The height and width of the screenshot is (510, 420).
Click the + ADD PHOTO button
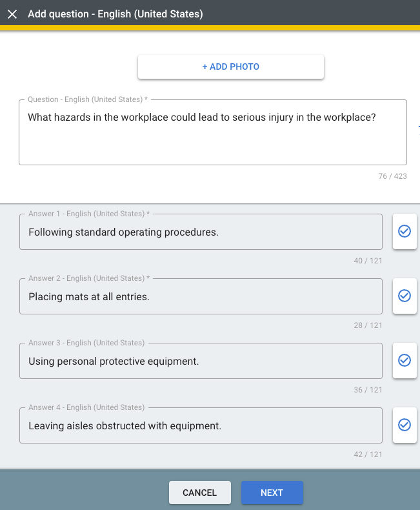tap(231, 66)
